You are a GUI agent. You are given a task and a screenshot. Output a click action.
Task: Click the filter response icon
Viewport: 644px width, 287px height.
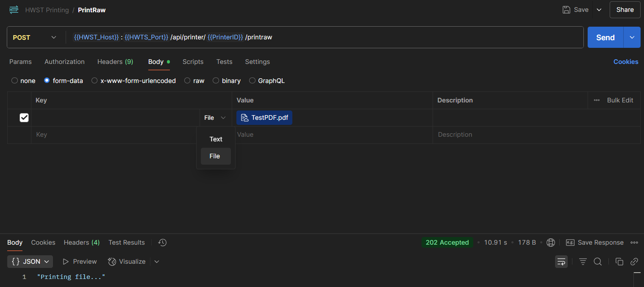coord(583,262)
